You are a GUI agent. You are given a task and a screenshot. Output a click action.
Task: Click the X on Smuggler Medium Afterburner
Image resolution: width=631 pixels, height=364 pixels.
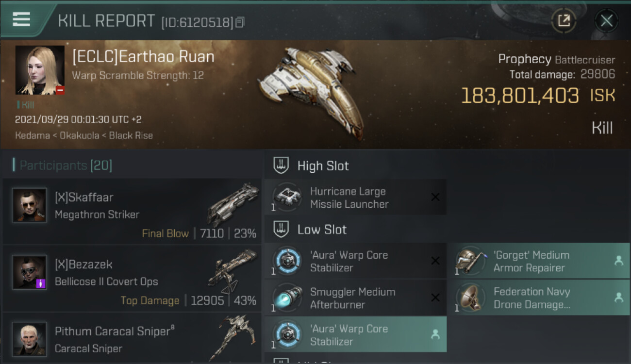coord(435,298)
